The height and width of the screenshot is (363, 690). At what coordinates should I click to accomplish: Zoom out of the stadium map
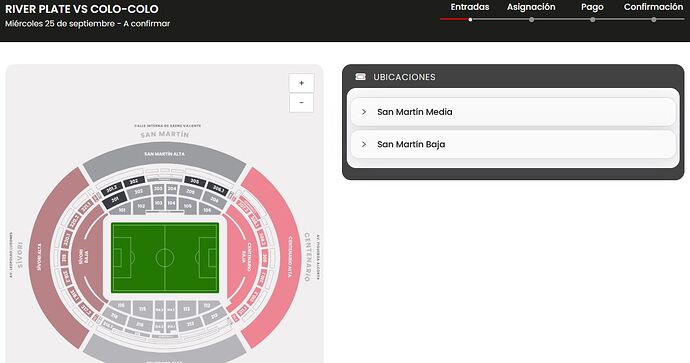click(x=301, y=103)
